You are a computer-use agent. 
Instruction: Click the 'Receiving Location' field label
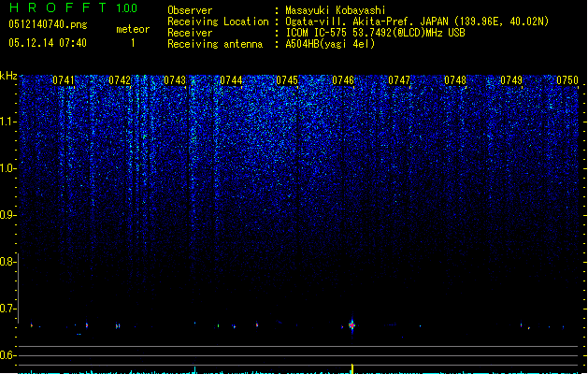point(218,22)
